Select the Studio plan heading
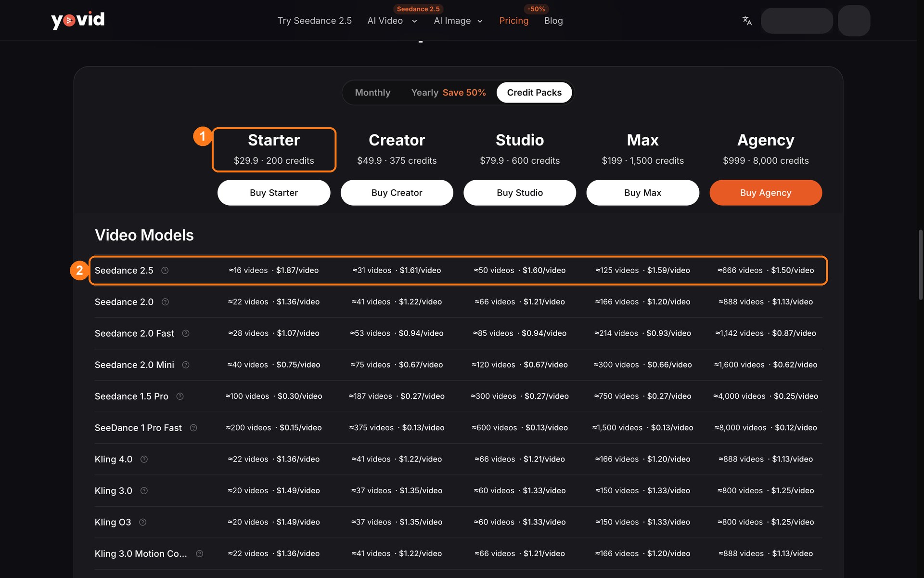Image resolution: width=924 pixels, height=578 pixels. click(x=520, y=140)
